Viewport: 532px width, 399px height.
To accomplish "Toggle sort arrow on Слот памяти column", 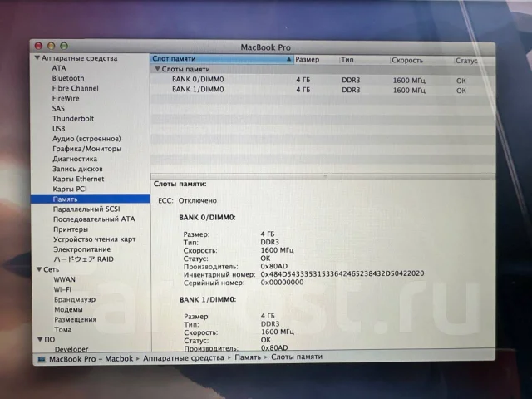I will coord(288,59).
